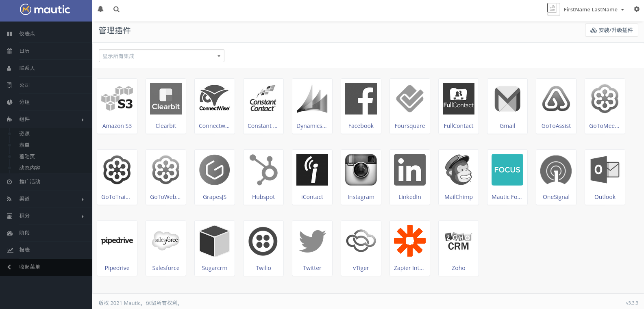The width and height of the screenshot is (644, 309).
Task: Click the Mautic logo in header
Action: pyautogui.click(x=46, y=10)
